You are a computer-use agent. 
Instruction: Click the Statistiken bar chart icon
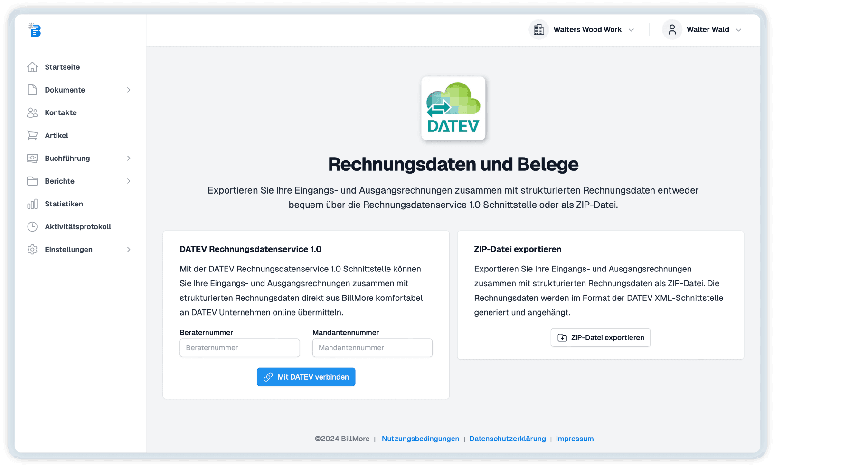[x=32, y=204]
